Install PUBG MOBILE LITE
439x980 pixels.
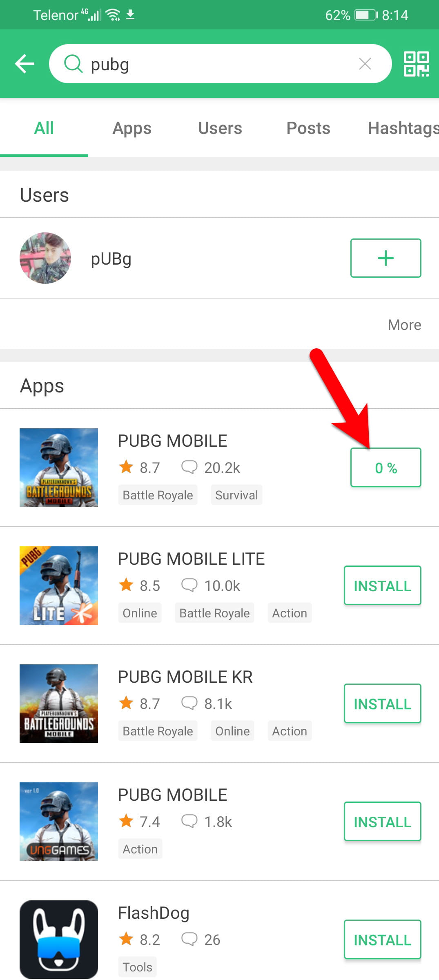tap(382, 586)
